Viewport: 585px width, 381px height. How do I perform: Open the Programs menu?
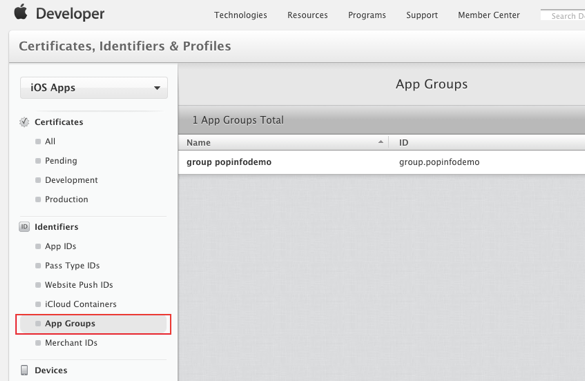point(367,15)
